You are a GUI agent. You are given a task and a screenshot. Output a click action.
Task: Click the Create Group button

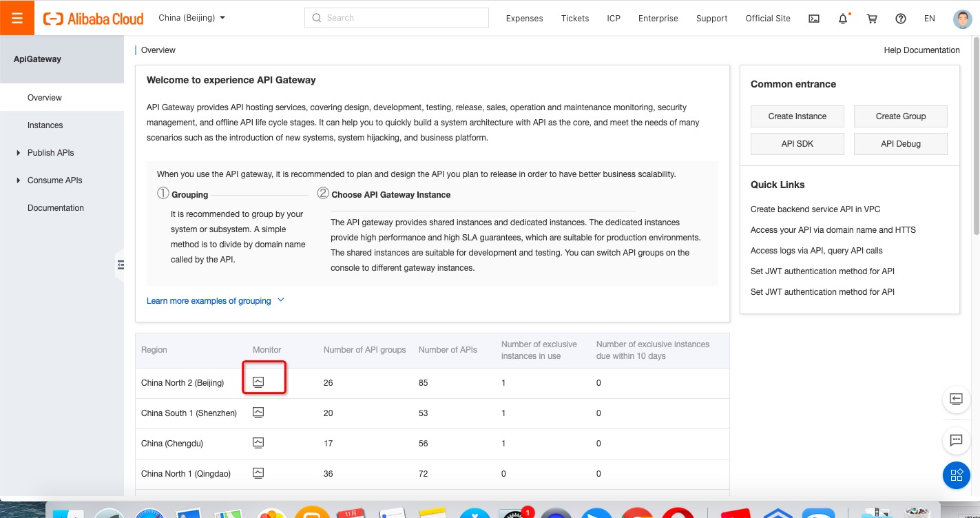(900, 116)
